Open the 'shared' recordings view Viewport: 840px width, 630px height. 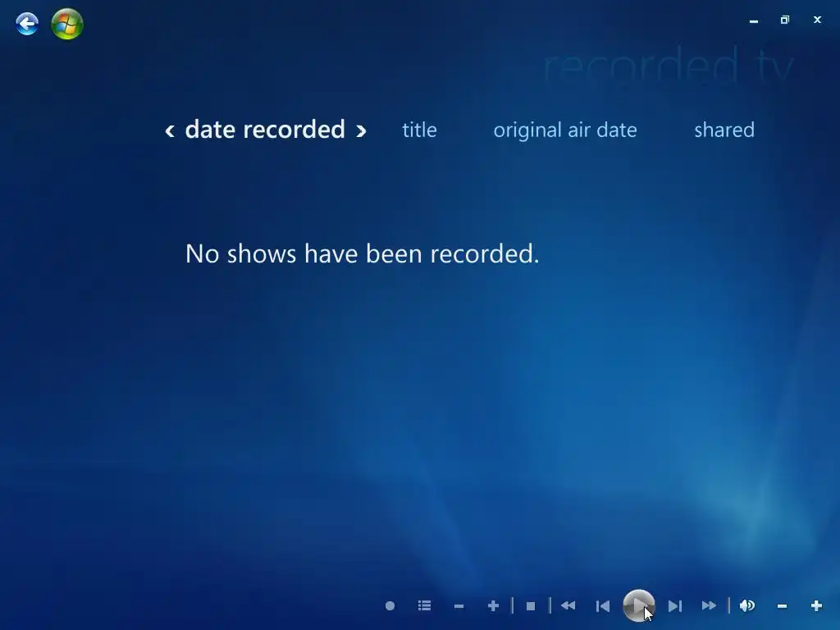pyautogui.click(x=724, y=130)
